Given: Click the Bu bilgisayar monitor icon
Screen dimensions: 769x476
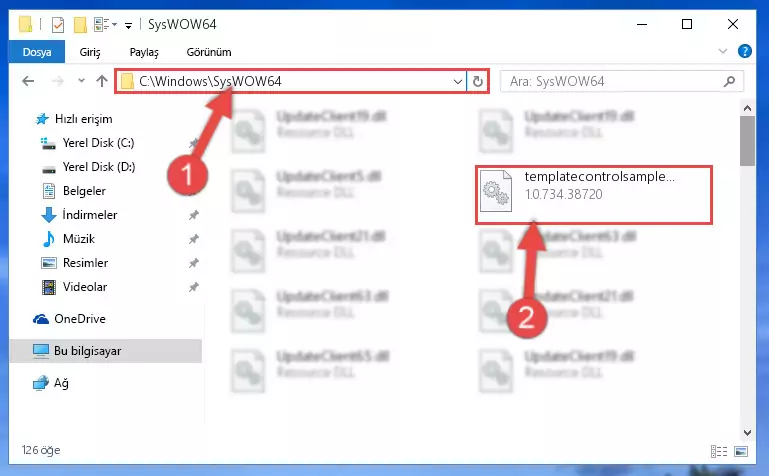Looking at the screenshot, I should point(41,351).
